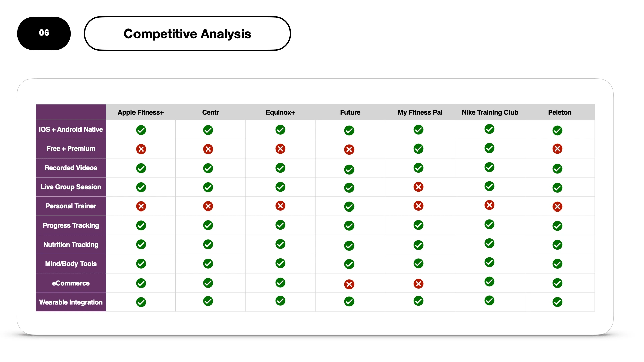This screenshot has height=362, width=644.
Task: Select the Equinox+ column header
Action: tap(280, 112)
